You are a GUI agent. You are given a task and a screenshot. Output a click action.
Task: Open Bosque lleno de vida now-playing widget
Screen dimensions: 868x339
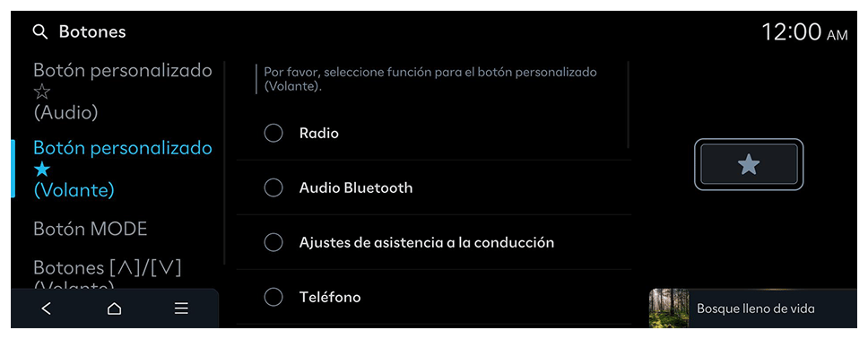pyautogui.click(x=753, y=308)
